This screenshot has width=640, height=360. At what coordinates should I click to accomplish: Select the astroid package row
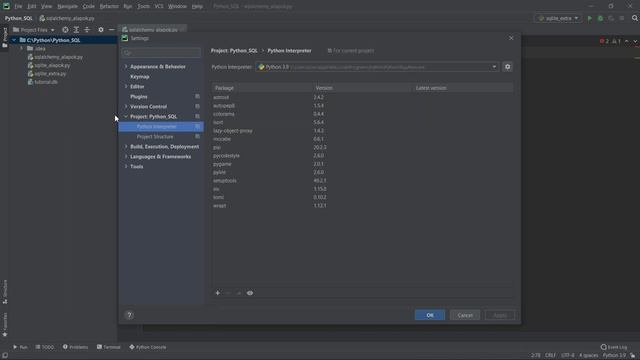(362, 98)
